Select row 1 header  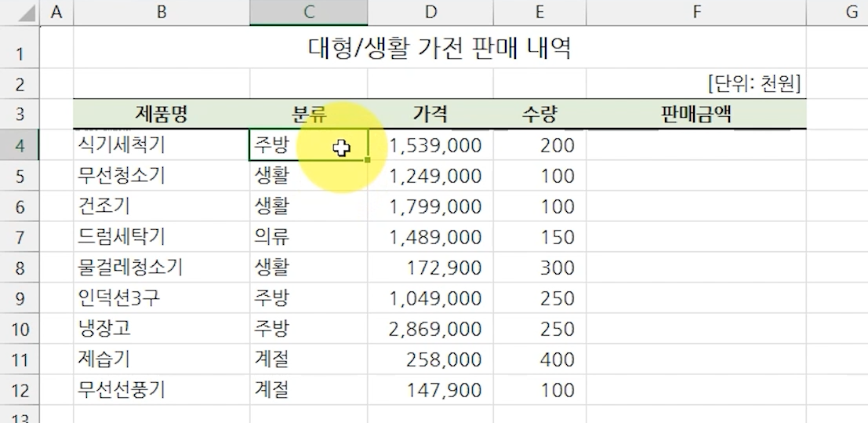(20, 47)
